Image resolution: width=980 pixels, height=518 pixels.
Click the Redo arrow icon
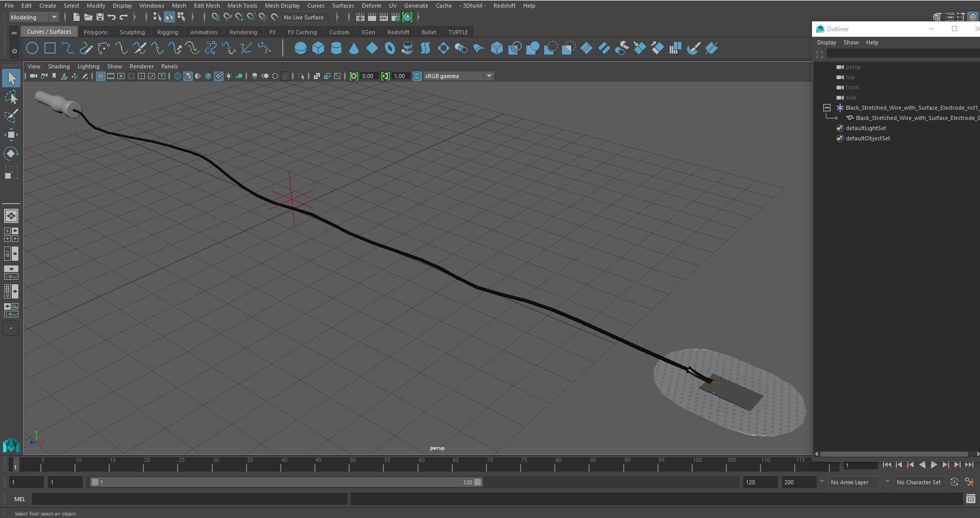[124, 17]
